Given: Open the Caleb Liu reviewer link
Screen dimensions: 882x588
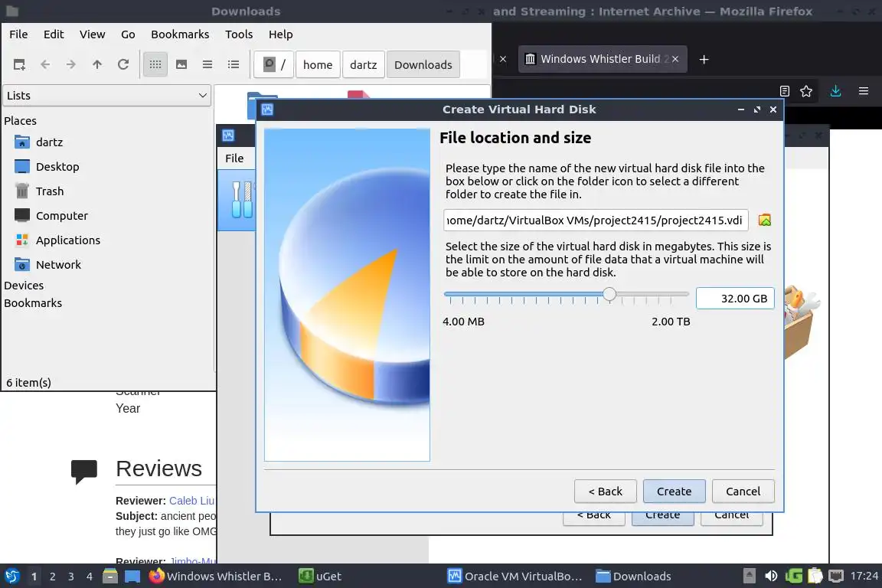Looking at the screenshot, I should 192,501.
